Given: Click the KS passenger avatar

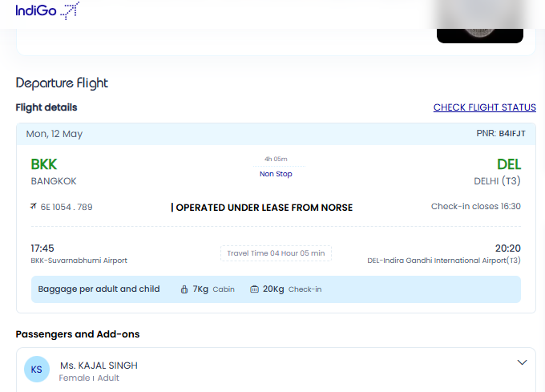Looking at the screenshot, I should [37, 369].
